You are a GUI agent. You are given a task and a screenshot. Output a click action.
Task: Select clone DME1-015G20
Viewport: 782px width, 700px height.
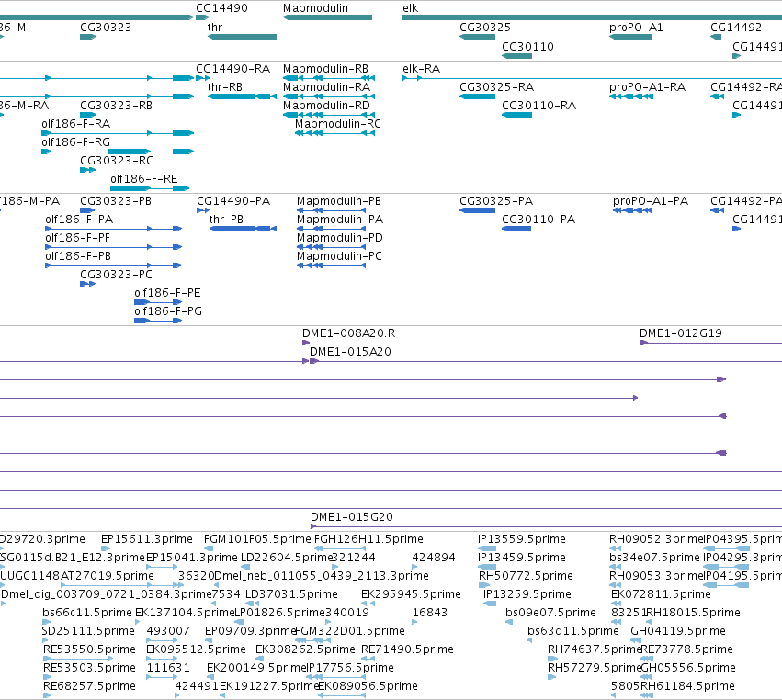tap(352, 517)
